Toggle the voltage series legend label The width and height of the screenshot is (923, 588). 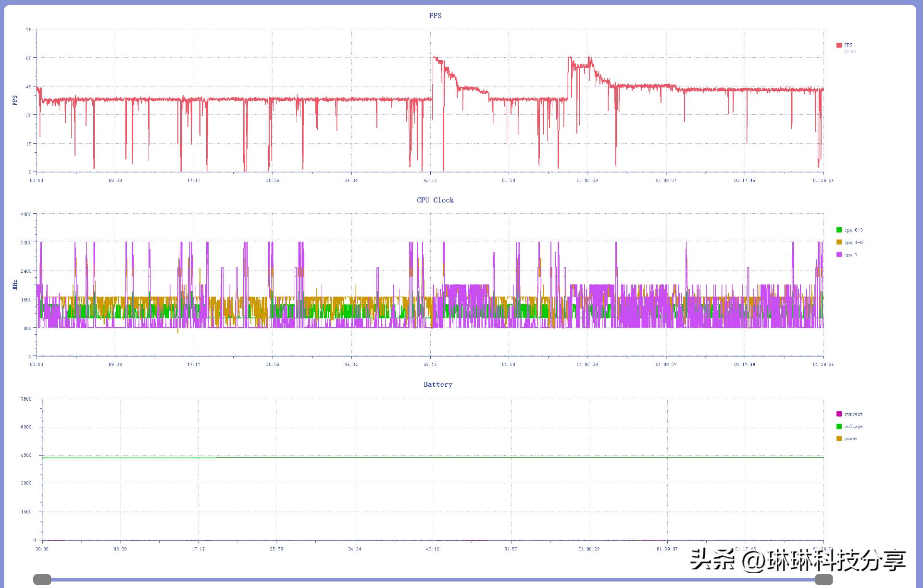pyautogui.click(x=853, y=427)
